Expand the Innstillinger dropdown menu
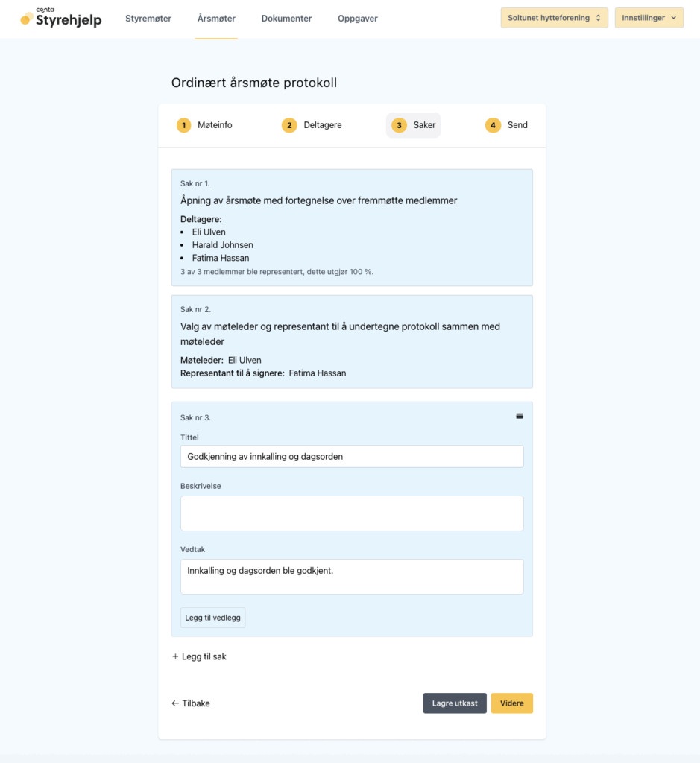 point(649,18)
